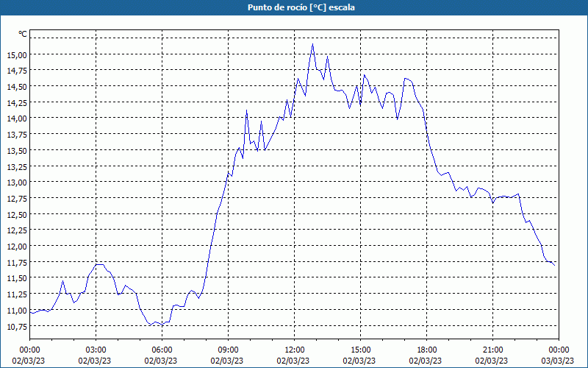Click the 06:00 time axis label
Screen dimensions: 588x368
162,350
